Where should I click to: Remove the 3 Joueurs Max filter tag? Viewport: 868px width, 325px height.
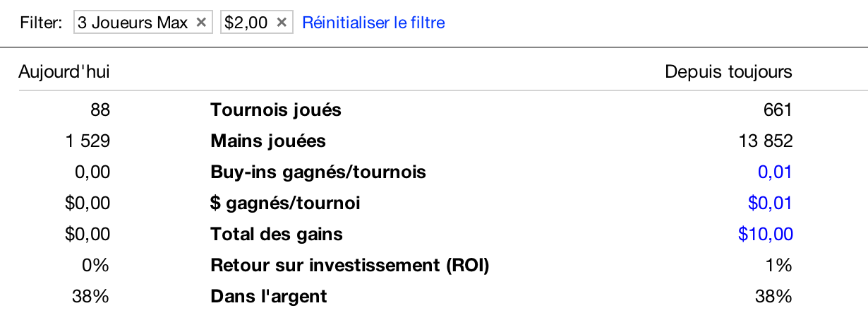(x=201, y=23)
